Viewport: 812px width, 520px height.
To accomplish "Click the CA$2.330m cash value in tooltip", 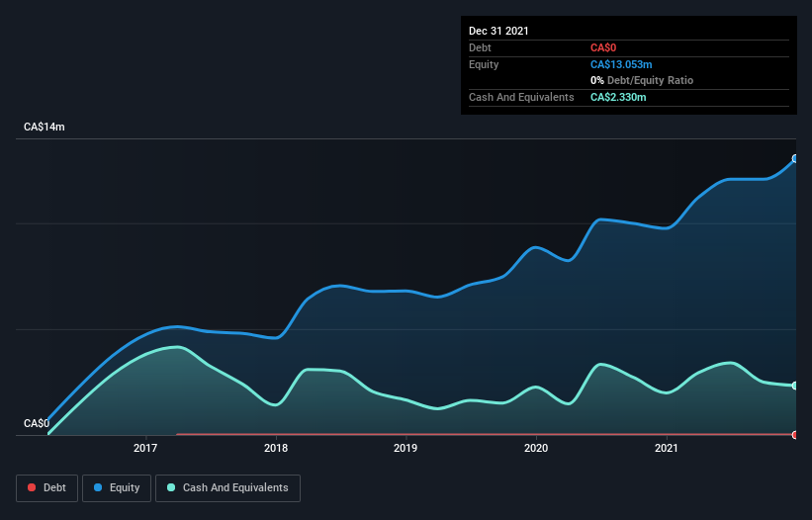I will (x=618, y=97).
